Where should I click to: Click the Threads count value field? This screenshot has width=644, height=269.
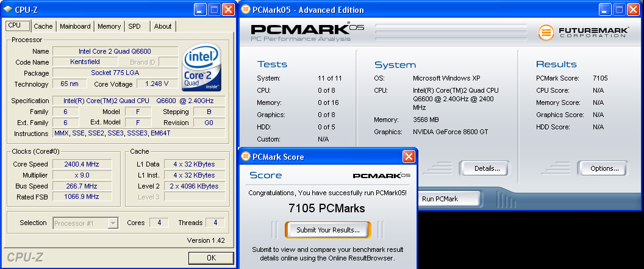tap(215, 223)
